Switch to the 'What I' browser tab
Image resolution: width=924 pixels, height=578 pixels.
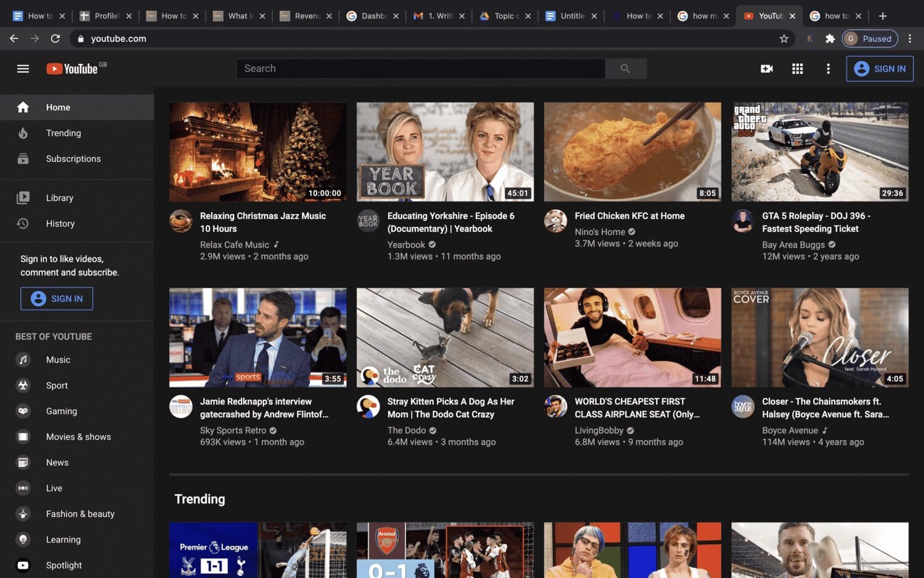pos(238,16)
